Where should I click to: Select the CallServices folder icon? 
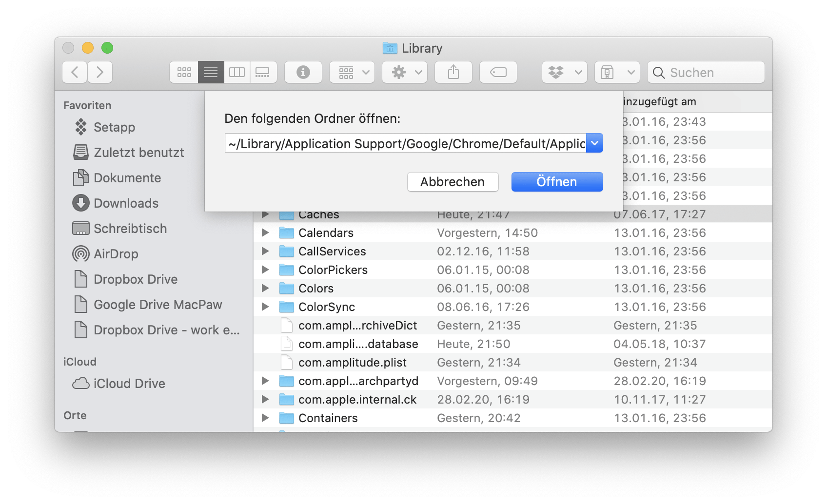tap(287, 252)
